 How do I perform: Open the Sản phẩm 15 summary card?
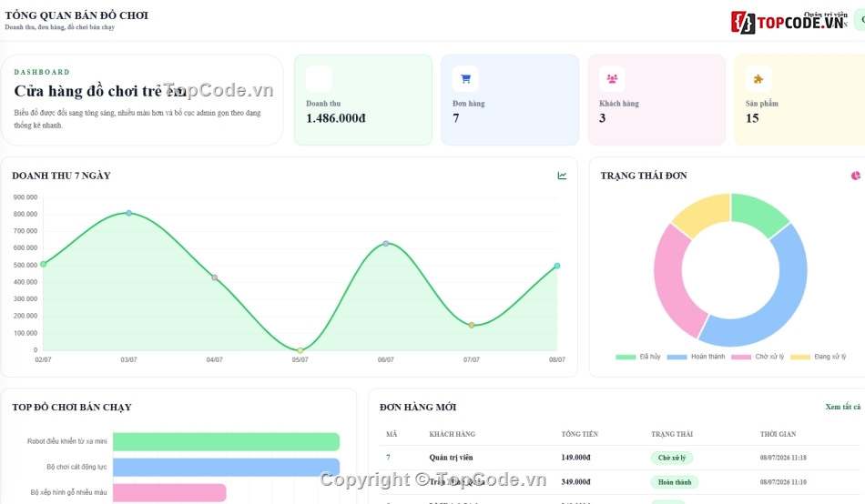[799, 100]
